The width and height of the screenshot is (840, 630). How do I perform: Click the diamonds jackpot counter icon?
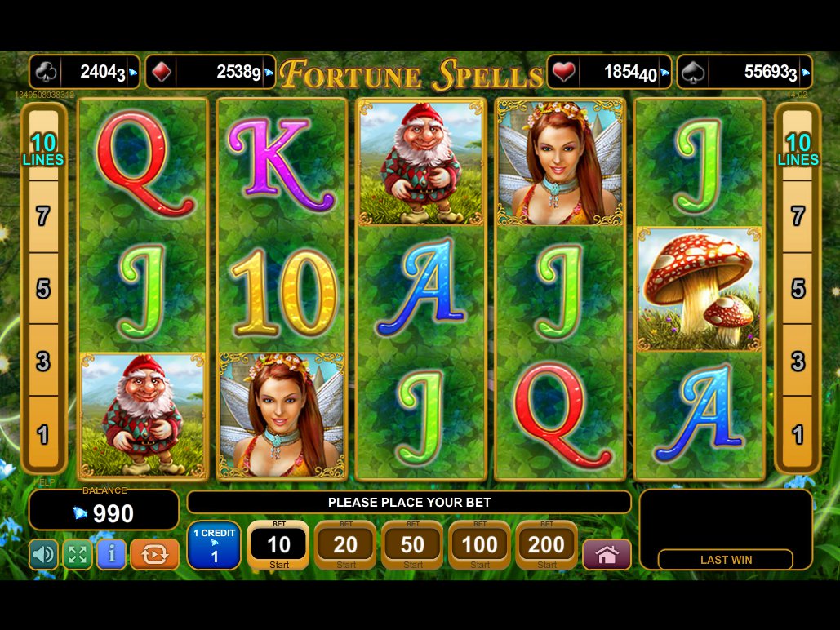[x=162, y=72]
